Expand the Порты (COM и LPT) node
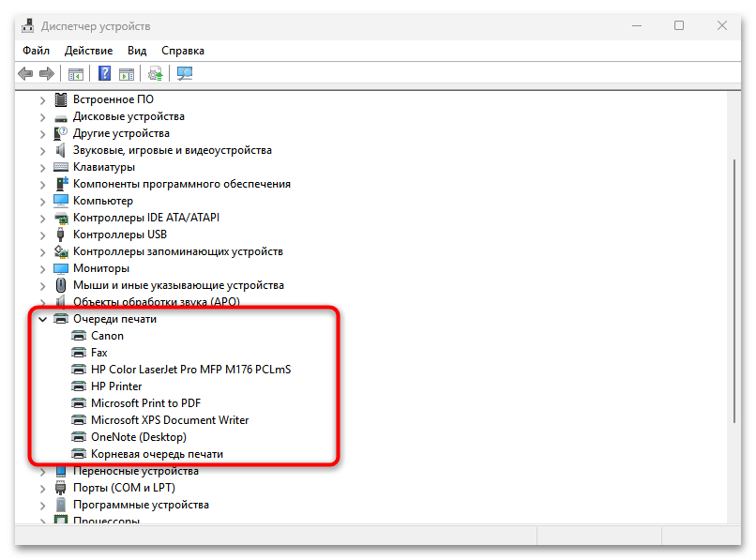This screenshot has height=560, width=756. [x=42, y=489]
